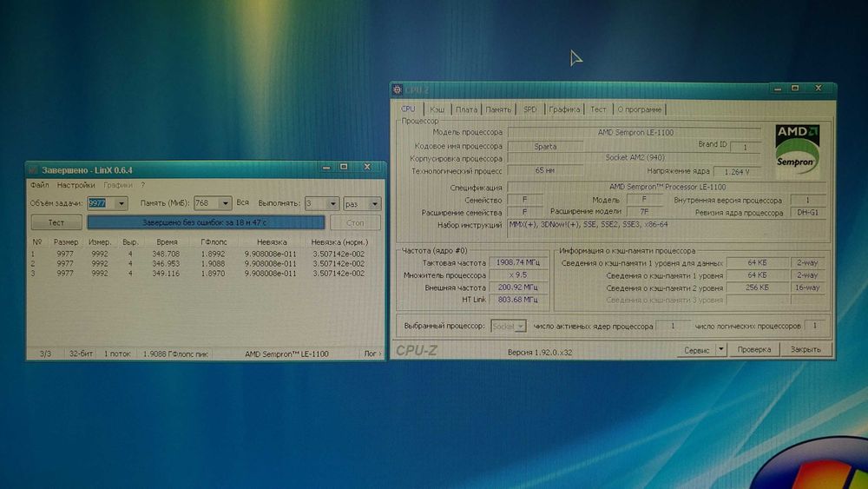Switch to the Память tab
Image resolution: width=868 pixels, height=489 pixels.
pos(498,109)
